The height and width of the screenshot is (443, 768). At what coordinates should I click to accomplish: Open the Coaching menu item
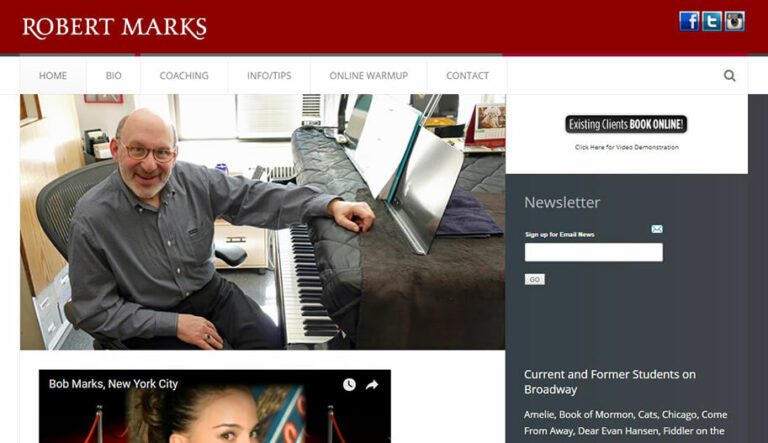(184, 75)
